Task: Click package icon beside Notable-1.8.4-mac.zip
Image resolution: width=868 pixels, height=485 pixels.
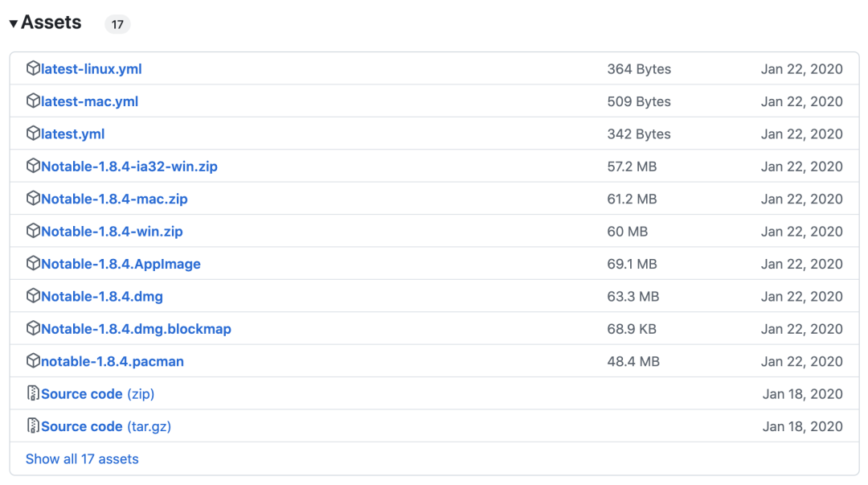Action: click(33, 199)
